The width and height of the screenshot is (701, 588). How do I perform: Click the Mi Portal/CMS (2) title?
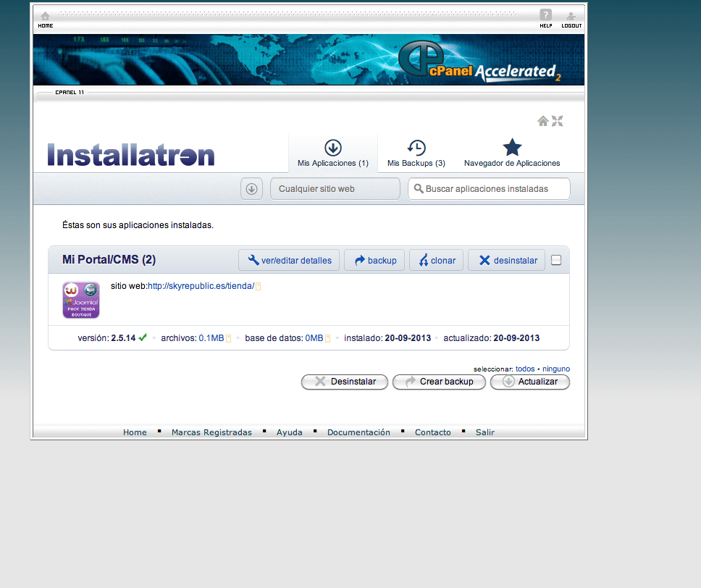(x=109, y=260)
